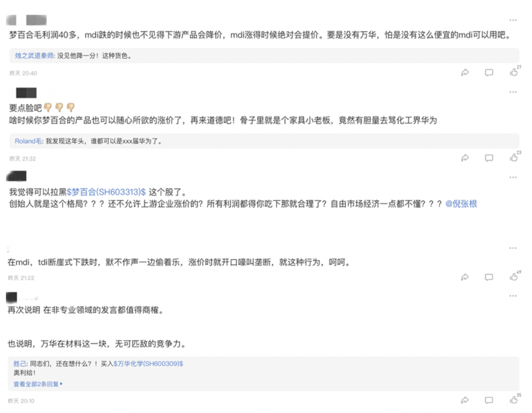Image resolution: width=532 pixels, height=413 pixels.
Task: Open more options on the 在mdi，tdi断崖式下跌时 post
Action: (x=513, y=248)
